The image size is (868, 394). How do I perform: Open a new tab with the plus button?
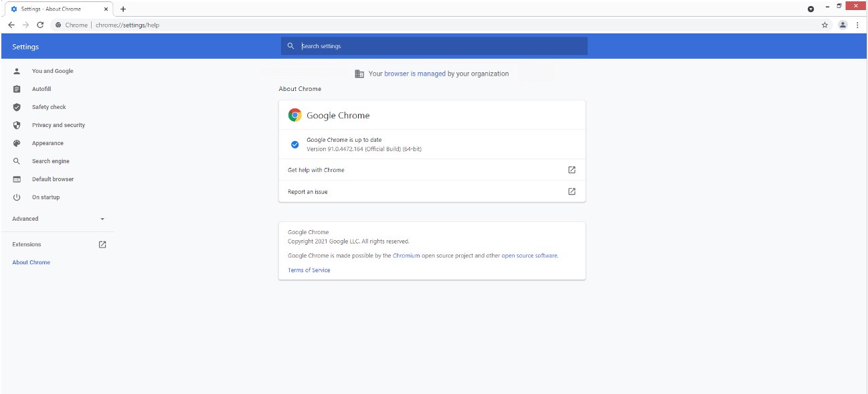(x=123, y=9)
